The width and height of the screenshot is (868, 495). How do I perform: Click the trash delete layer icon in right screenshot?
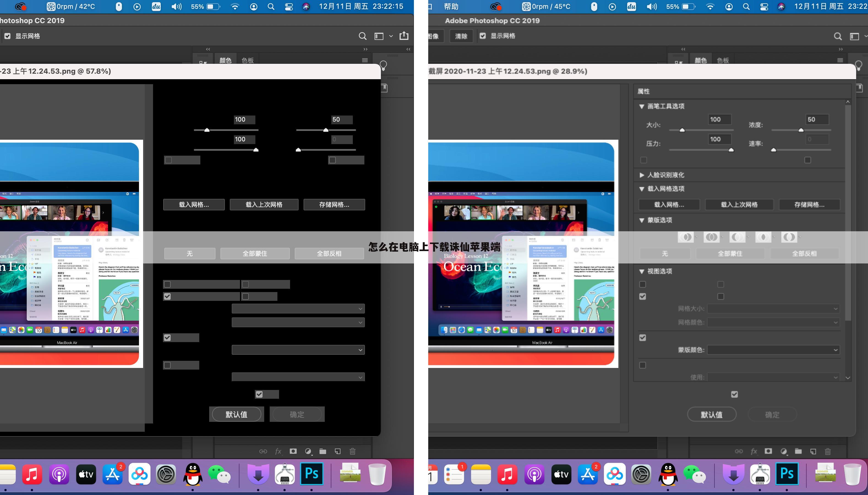[x=828, y=451]
